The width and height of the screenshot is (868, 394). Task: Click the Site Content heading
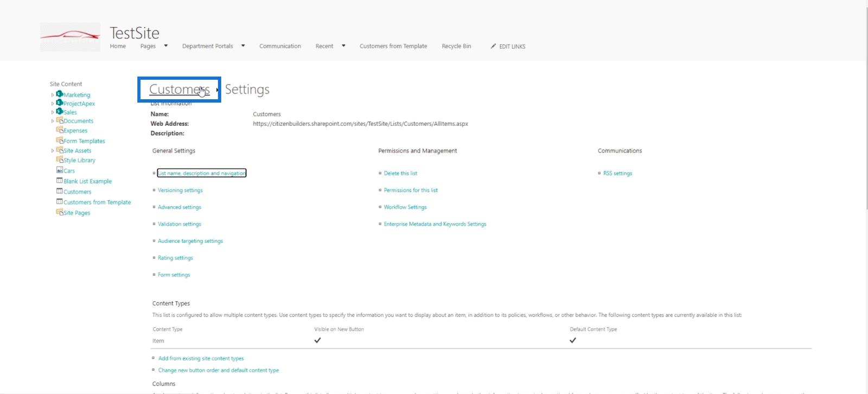[x=66, y=84]
